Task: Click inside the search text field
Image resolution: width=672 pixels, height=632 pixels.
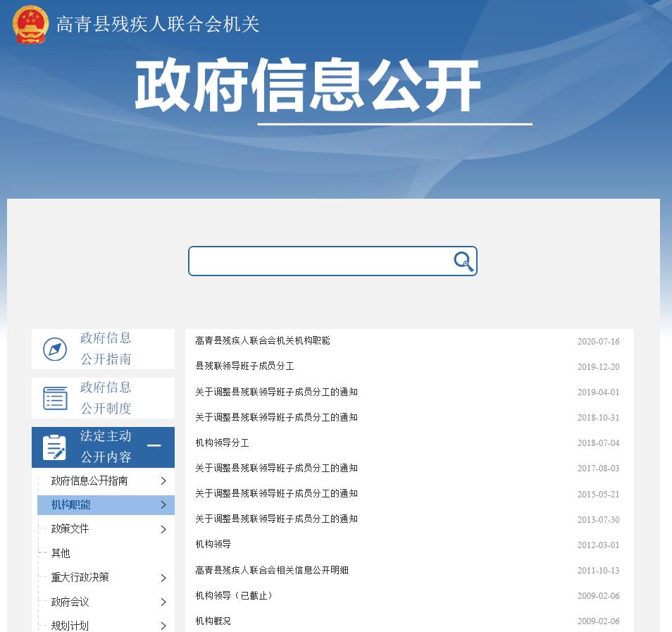Action: (321, 261)
